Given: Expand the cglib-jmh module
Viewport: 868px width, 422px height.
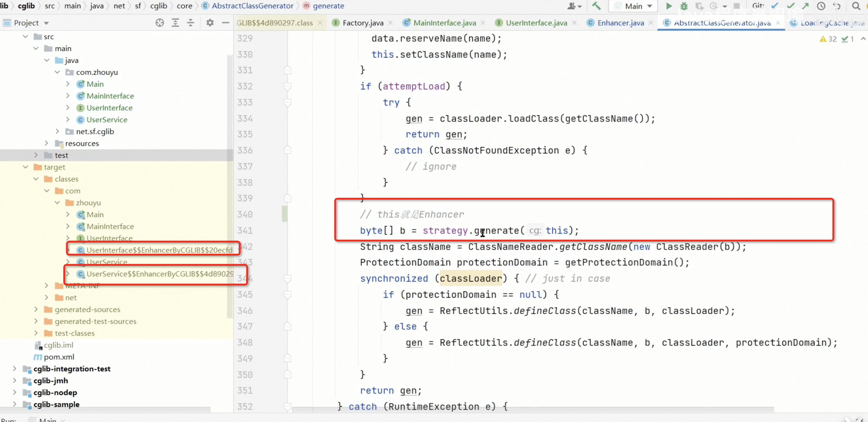Looking at the screenshot, I should (15, 380).
